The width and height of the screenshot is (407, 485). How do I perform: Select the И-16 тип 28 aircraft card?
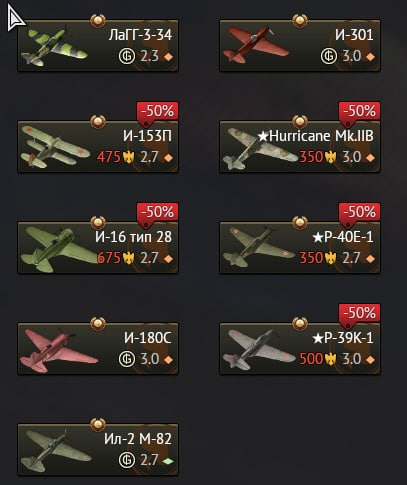click(x=98, y=248)
